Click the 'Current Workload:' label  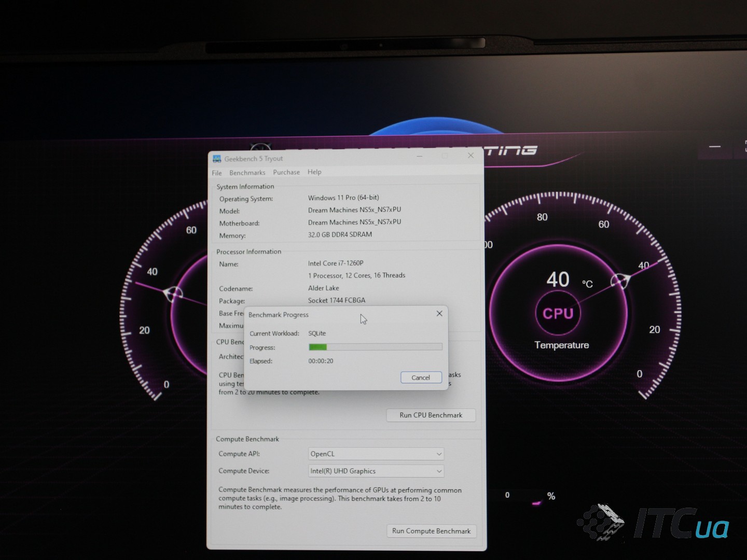[274, 333]
